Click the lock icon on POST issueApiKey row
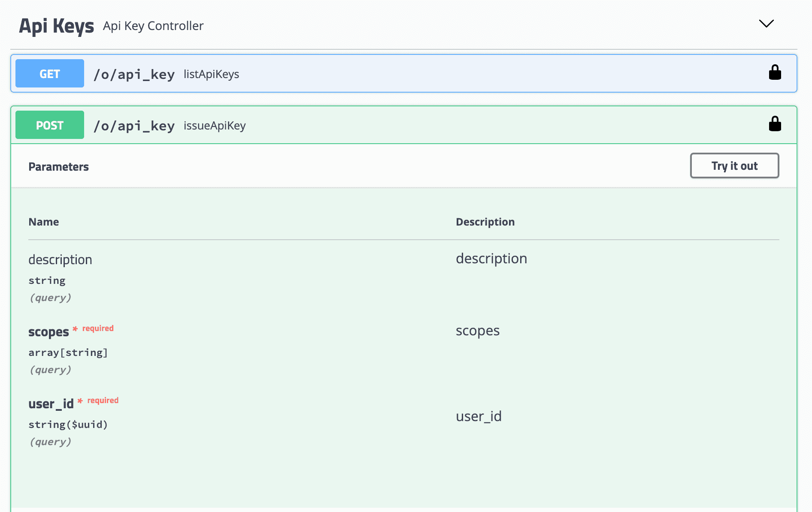The height and width of the screenshot is (512, 812). point(775,124)
